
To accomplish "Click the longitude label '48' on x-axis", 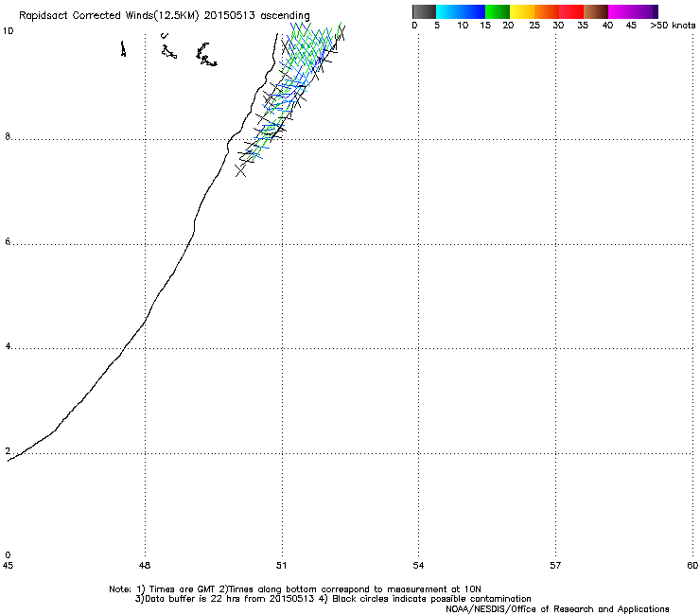I will point(145,566).
